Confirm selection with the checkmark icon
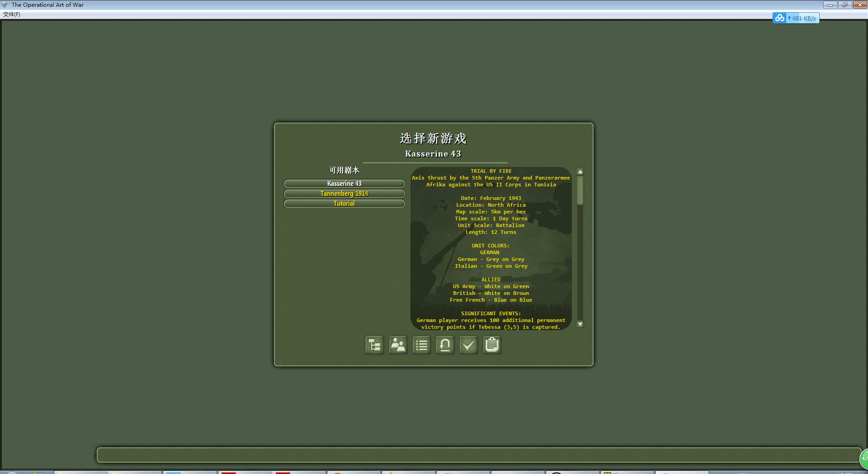Viewport: 868px width, 474px height. [x=468, y=345]
